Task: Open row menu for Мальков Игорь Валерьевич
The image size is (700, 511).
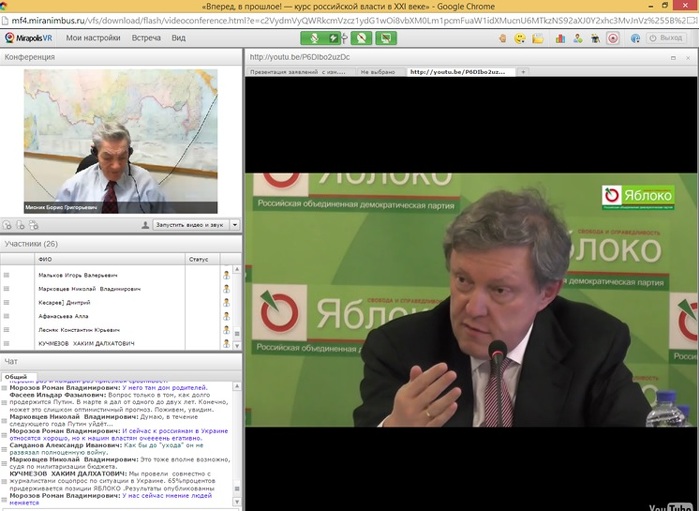Action: tap(6, 275)
